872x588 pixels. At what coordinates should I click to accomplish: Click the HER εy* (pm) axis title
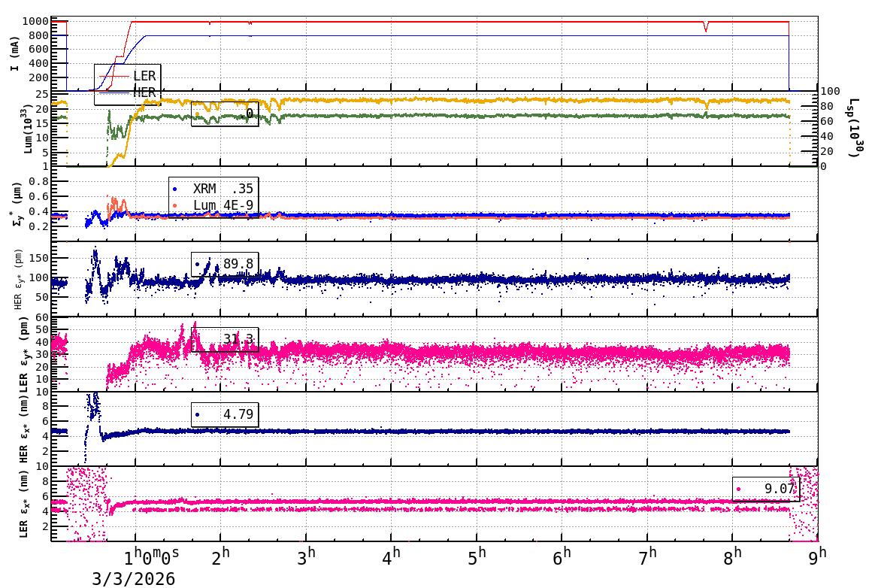click(18, 279)
